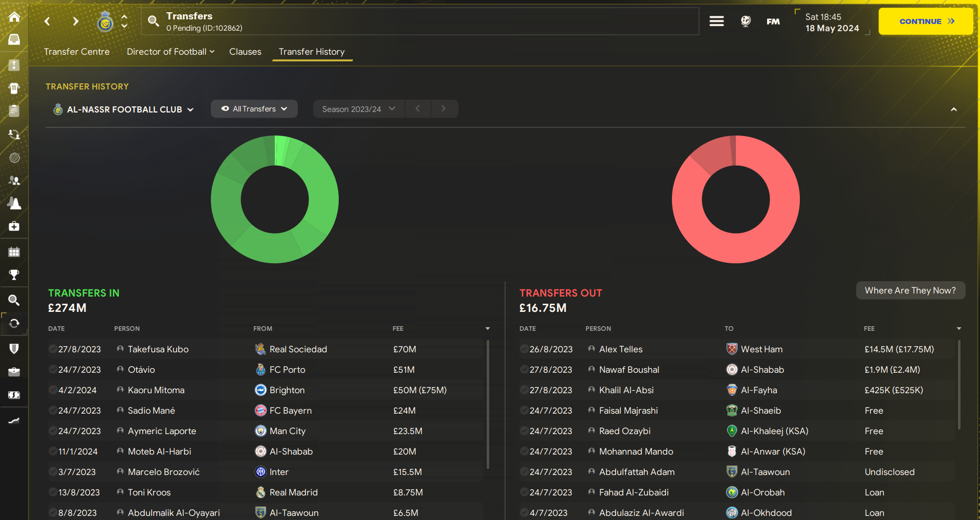The width and height of the screenshot is (980, 520).
Task: Open the briefcase icon in sidebar
Action: click(14, 372)
